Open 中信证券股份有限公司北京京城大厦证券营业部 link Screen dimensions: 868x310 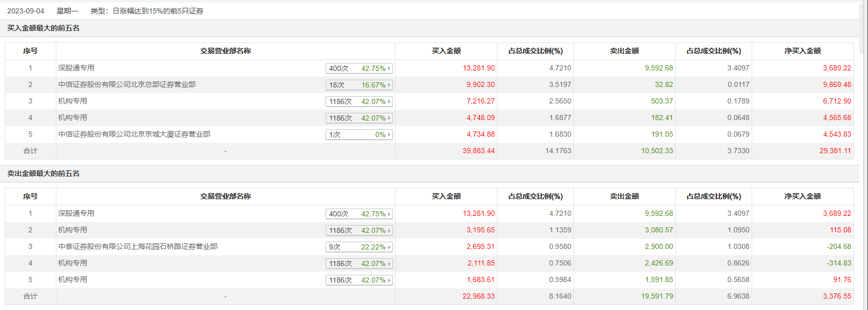pos(134,134)
